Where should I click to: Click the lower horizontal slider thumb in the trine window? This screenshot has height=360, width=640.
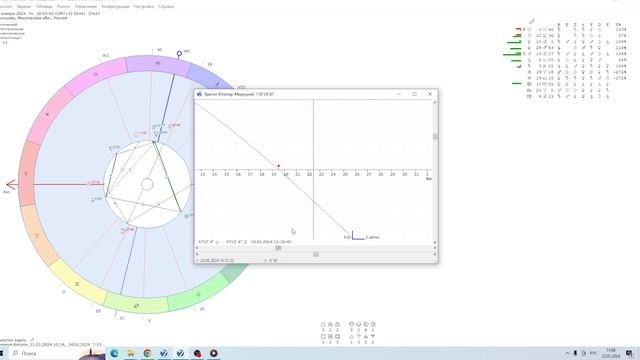pos(316,254)
